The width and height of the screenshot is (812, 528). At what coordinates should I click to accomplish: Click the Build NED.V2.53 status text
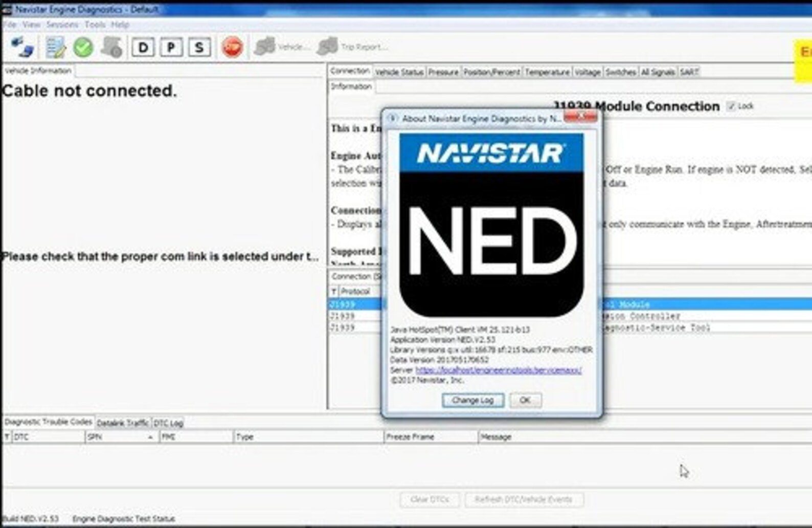tap(31, 519)
